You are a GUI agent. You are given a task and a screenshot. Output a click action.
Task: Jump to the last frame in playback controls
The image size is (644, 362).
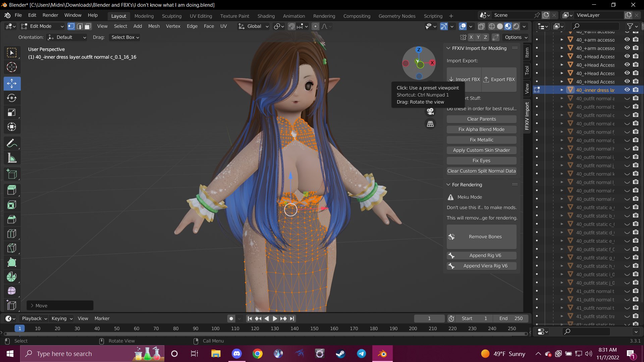pos(291,318)
